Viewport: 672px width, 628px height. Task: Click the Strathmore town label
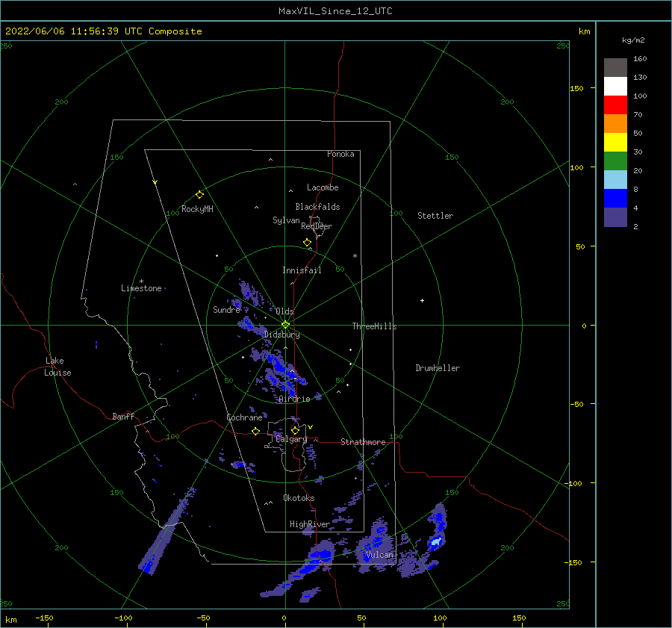coord(363,442)
